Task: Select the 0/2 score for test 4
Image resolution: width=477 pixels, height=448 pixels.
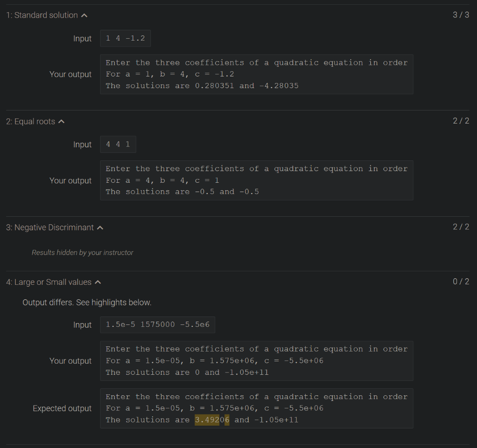Action: 461,281
